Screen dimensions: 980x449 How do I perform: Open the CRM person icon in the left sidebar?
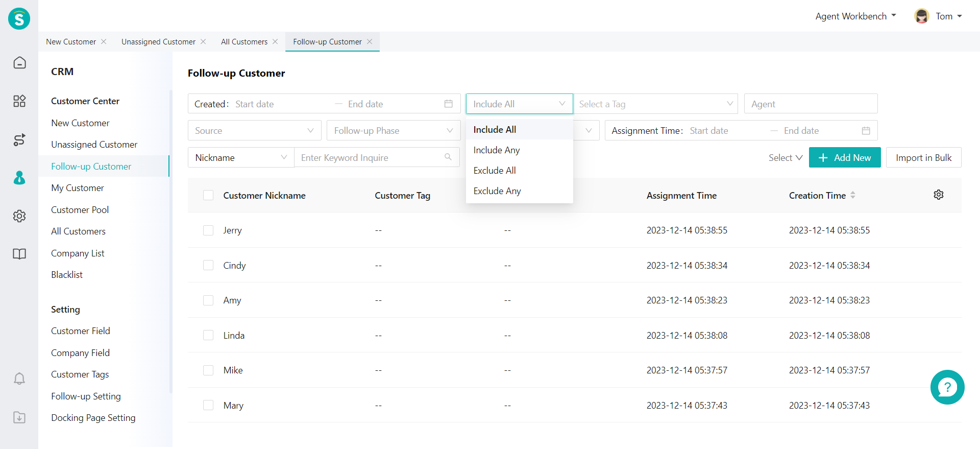[19, 178]
